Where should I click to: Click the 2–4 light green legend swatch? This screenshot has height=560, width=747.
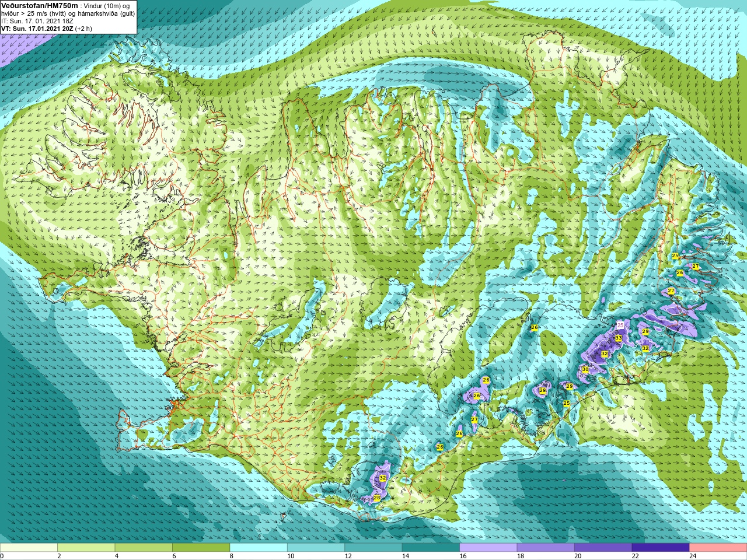click(86, 548)
